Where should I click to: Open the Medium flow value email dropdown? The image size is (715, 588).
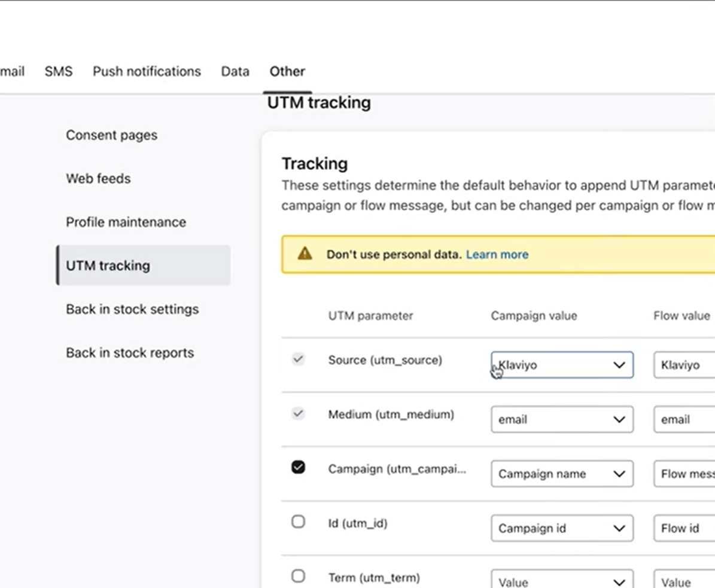684,419
